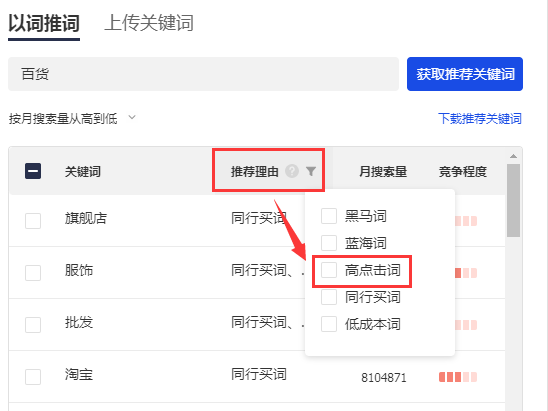The width and height of the screenshot is (548, 411).
Task: Click the 下载推荐关键词 link
Action: coord(480,118)
